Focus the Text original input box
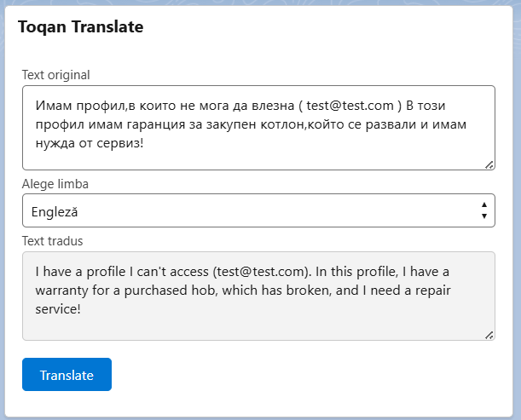Viewport: 521px width, 420px height. (x=258, y=158)
